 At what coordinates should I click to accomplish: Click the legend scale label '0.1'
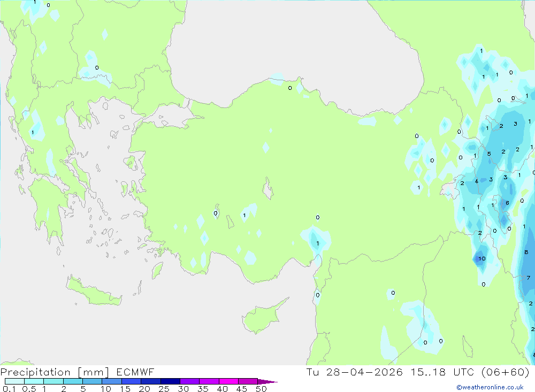tap(9, 389)
